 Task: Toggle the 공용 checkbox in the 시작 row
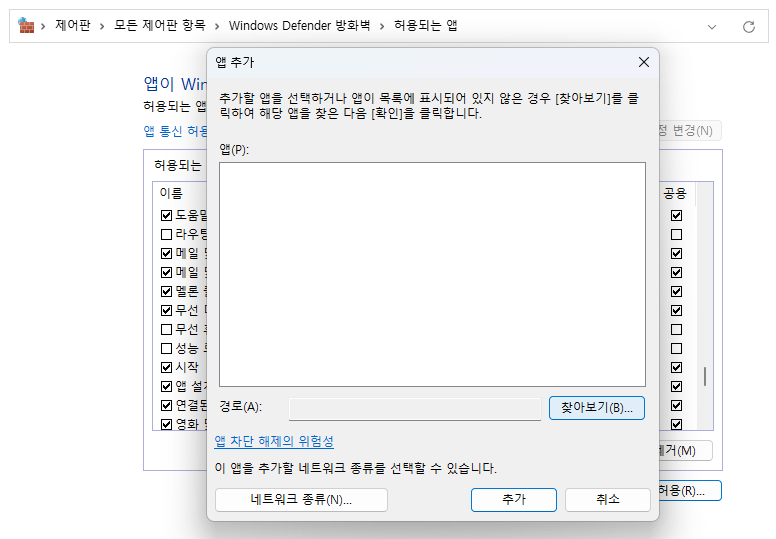tap(677, 367)
